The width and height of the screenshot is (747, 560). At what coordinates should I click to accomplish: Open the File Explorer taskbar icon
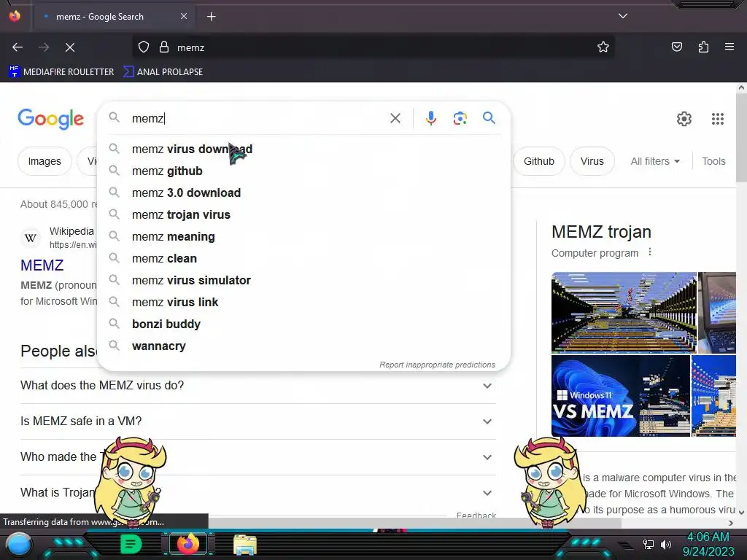tap(245, 545)
